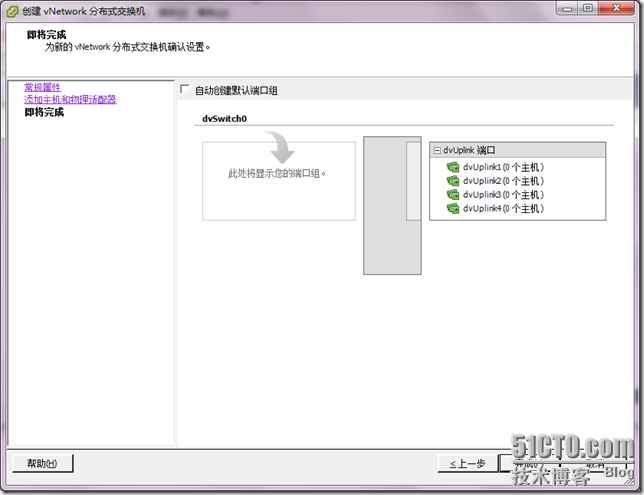Close the wizard window
The width and height of the screenshot is (644, 495).
616,8
